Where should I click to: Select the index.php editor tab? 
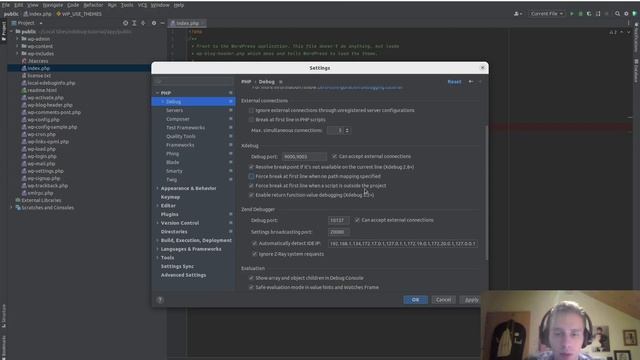tap(188, 23)
